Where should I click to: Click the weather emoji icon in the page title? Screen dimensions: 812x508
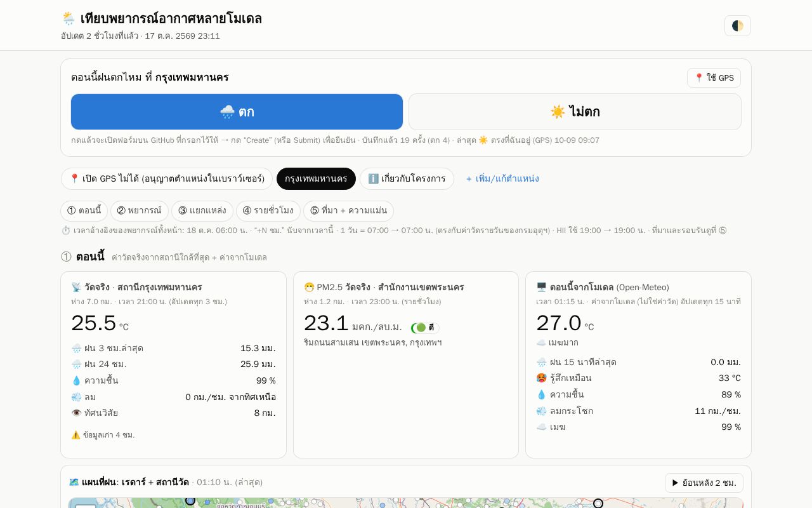(x=69, y=18)
